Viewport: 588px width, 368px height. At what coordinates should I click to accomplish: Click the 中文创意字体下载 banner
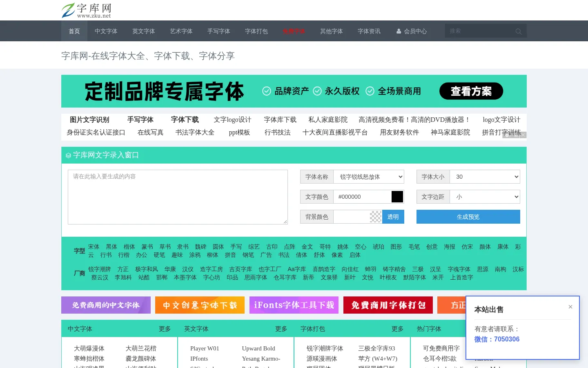pos(200,305)
